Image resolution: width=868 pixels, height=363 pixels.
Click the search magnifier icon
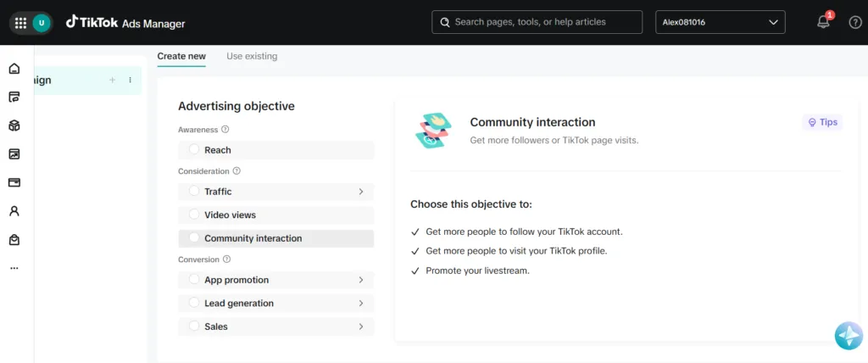[x=444, y=22]
